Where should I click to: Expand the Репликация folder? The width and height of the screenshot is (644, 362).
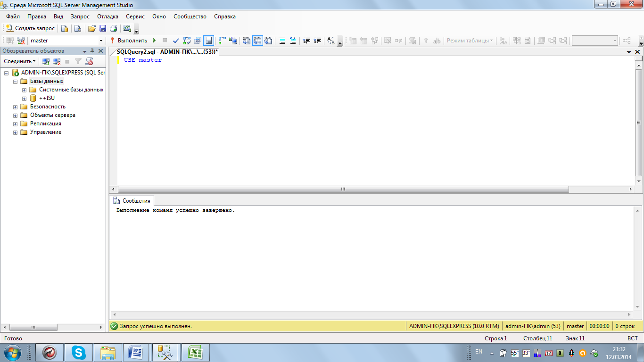[16, 124]
